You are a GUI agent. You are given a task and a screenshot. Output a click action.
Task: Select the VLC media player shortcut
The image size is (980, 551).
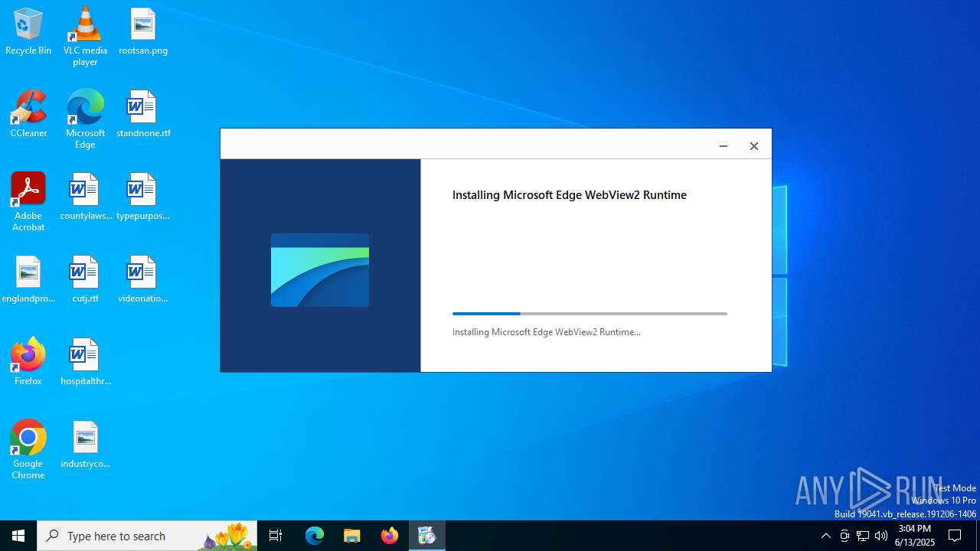(85, 37)
